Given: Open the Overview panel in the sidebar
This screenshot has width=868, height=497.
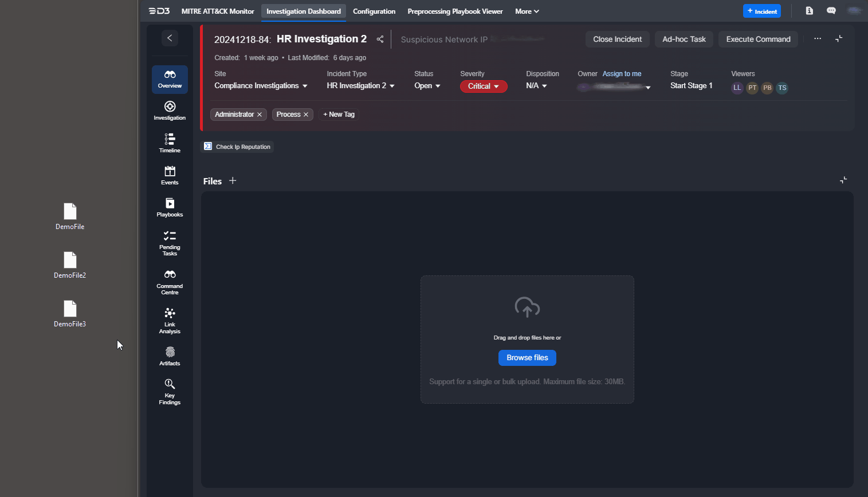Looking at the screenshot, I should click(x=170, y=79).
